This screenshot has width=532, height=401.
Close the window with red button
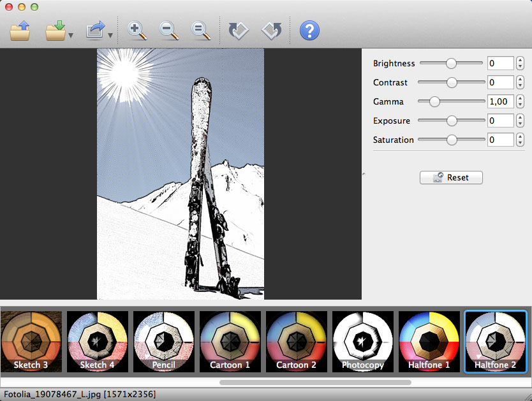pyautogui.click(x=9, y=7)
